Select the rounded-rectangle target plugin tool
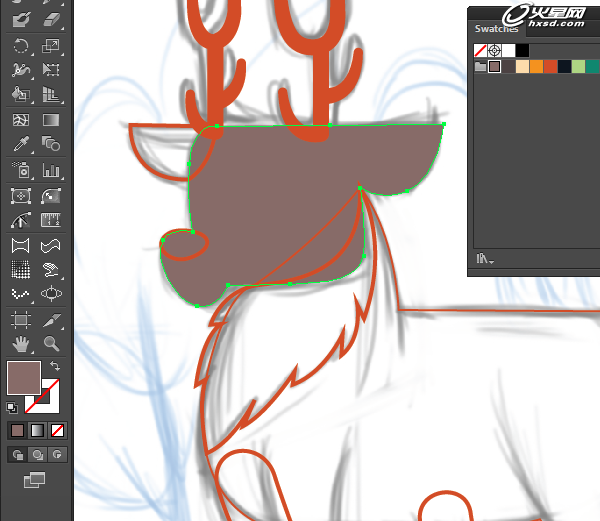Viewport: 600px width, 521px height. point(21,196)
